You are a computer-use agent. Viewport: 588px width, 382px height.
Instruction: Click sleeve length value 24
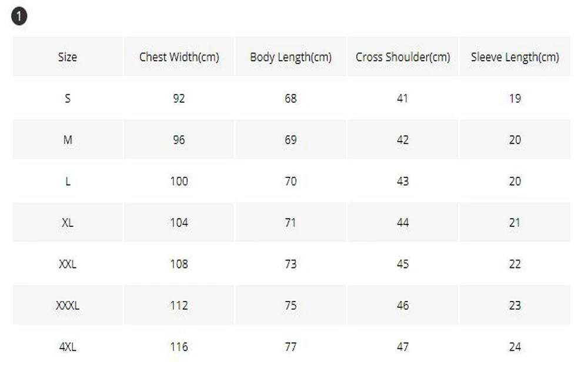pos(515,347)
